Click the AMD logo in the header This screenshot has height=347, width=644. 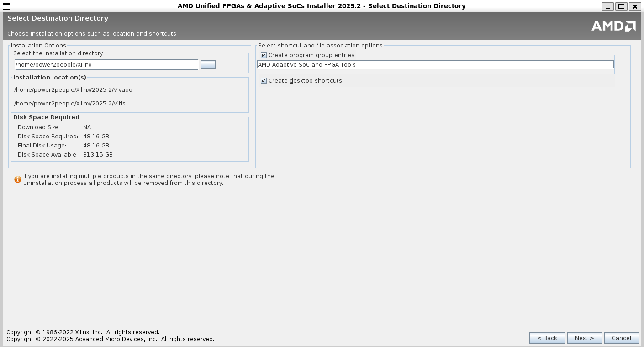613,26
